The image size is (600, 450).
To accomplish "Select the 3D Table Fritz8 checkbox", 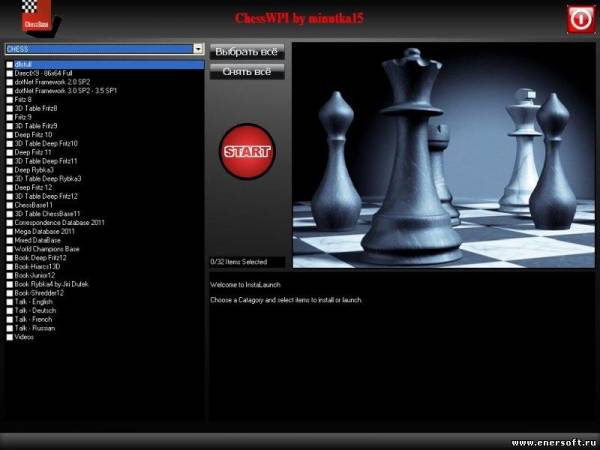I will pyautogui.click(x=10, y=109).
